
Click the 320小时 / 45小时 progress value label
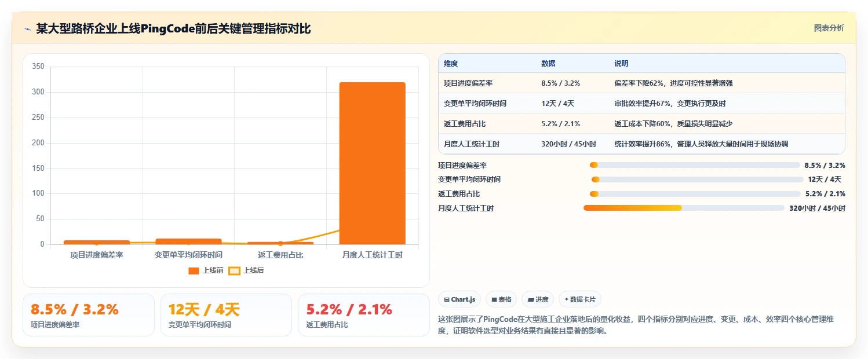coord(817,208)
